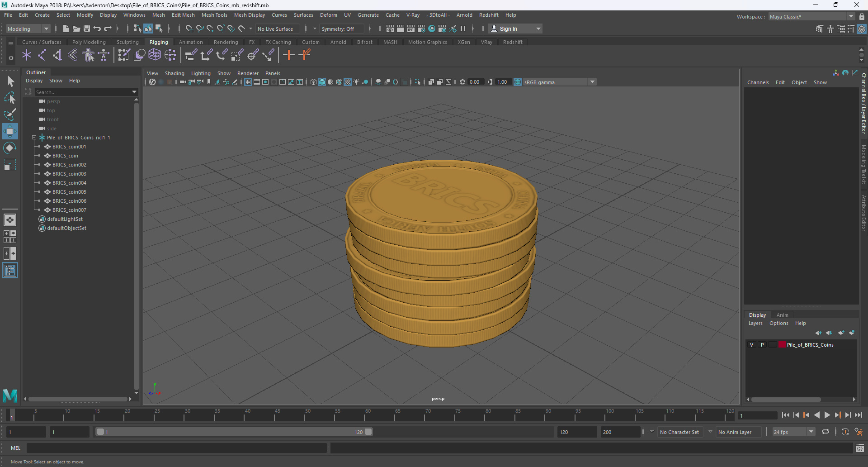Open the Symmetry: Off dropdown

click(x=341, y=29)
